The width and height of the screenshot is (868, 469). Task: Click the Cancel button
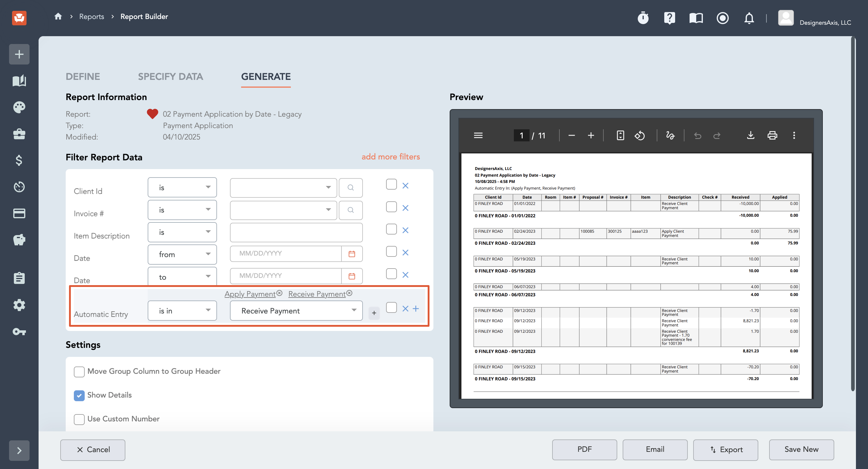(x=93, y=449)
